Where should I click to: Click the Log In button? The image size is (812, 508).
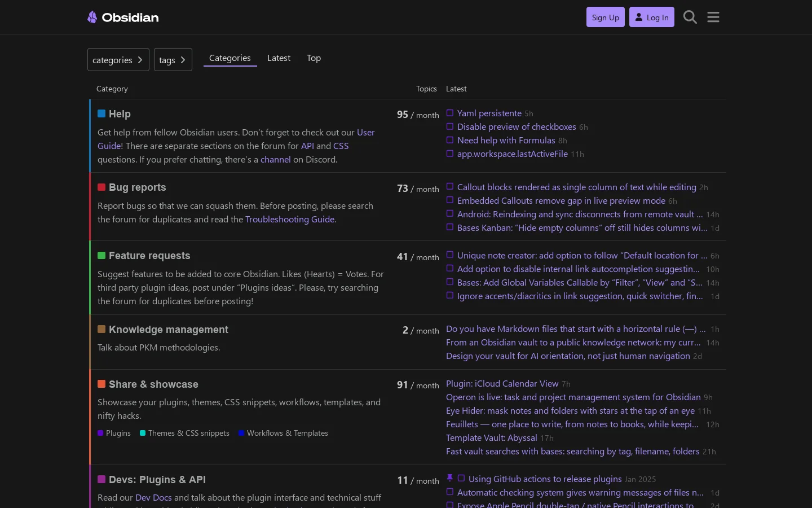(x=652, y=17)
